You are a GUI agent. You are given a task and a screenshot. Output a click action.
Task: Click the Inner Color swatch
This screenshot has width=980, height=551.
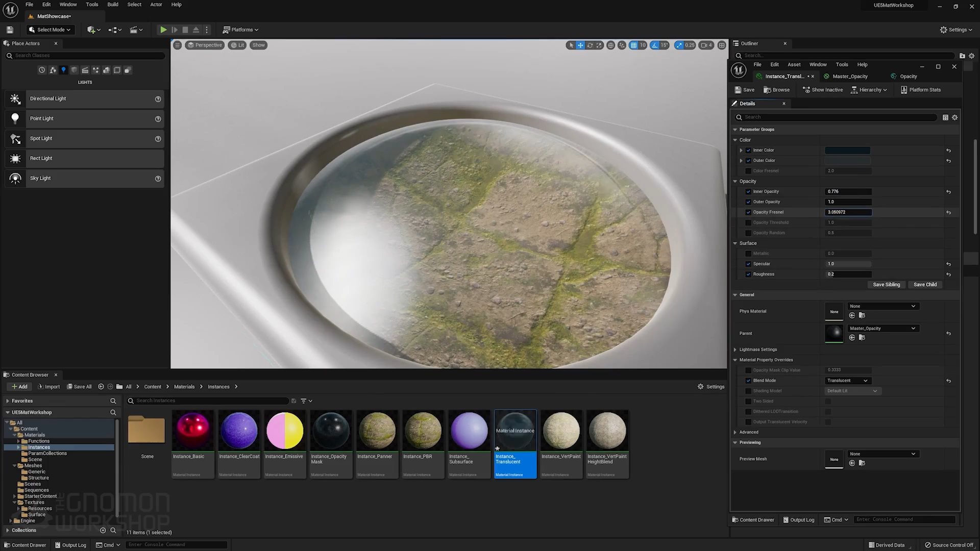(x=847, y=151)
